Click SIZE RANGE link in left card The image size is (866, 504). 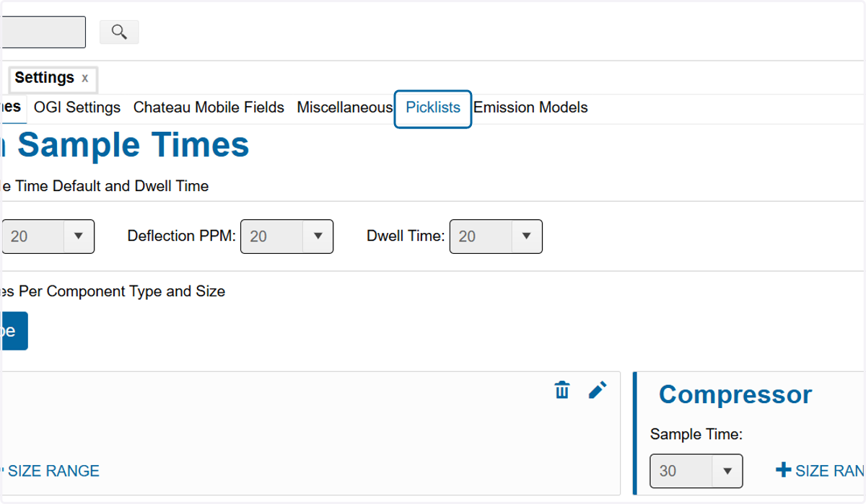point(53,472)
